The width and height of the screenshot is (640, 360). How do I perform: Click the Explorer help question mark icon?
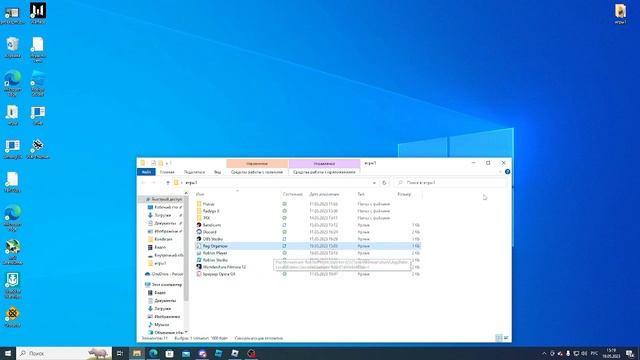point(507,172)
